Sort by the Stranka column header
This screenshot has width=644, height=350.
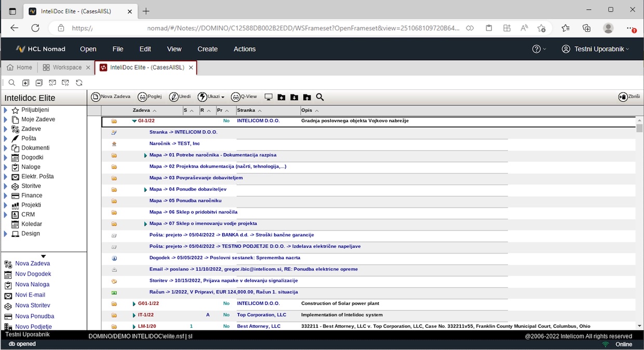point(249,111)
